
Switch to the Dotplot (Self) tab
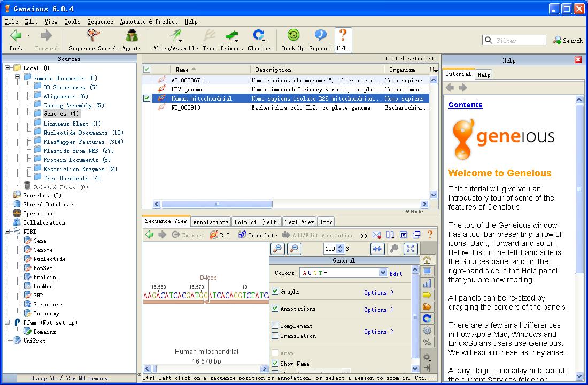click(257, 222)
